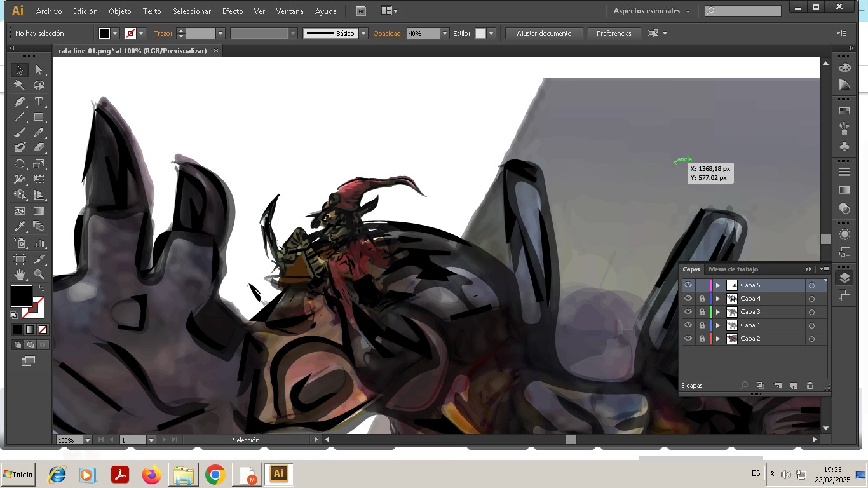Screen dimensions: 868x488
Task: Select the Gradient tool in toolbox
Action: [39, 211]
